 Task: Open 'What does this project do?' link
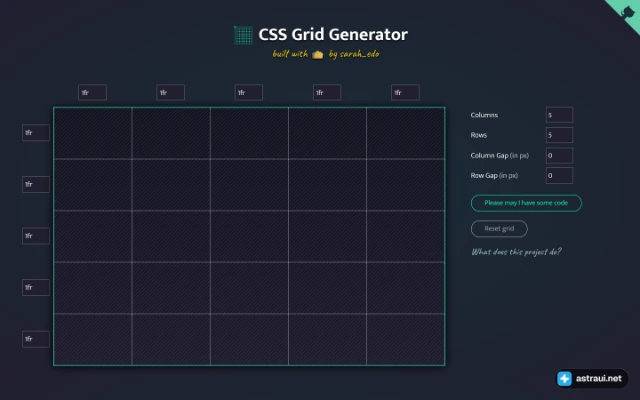pos(516,251)
